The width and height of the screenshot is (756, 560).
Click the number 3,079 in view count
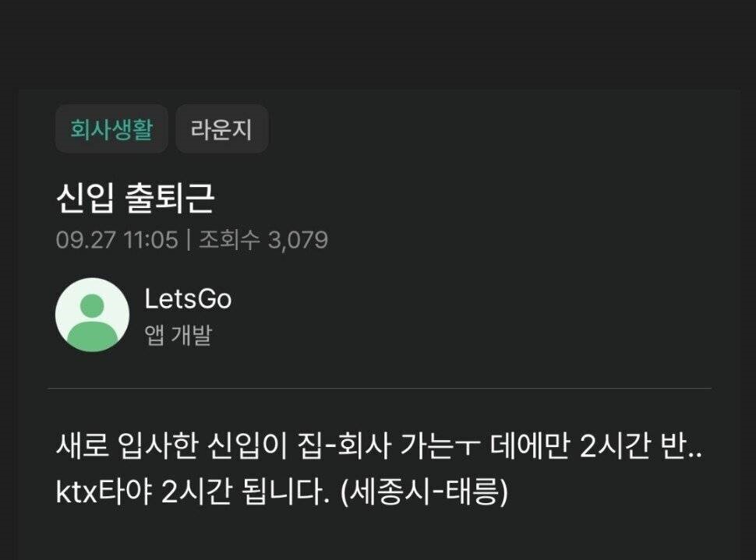[298, 240]
